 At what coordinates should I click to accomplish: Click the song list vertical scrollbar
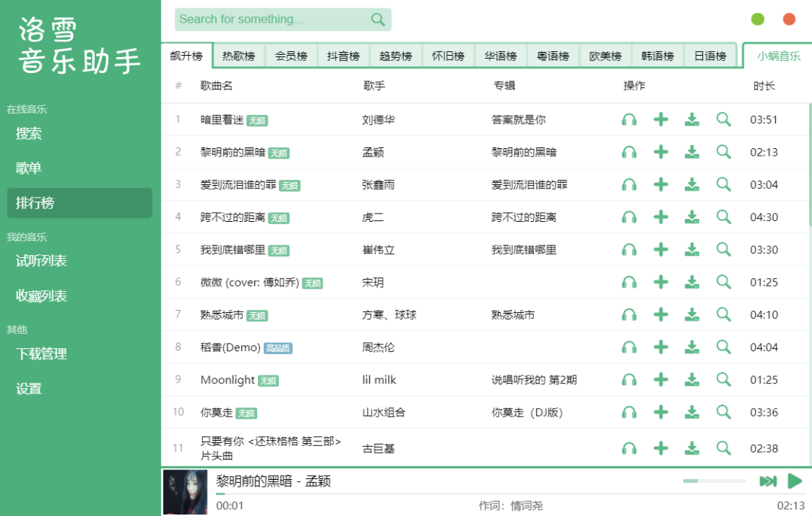(x=810, y=165)
